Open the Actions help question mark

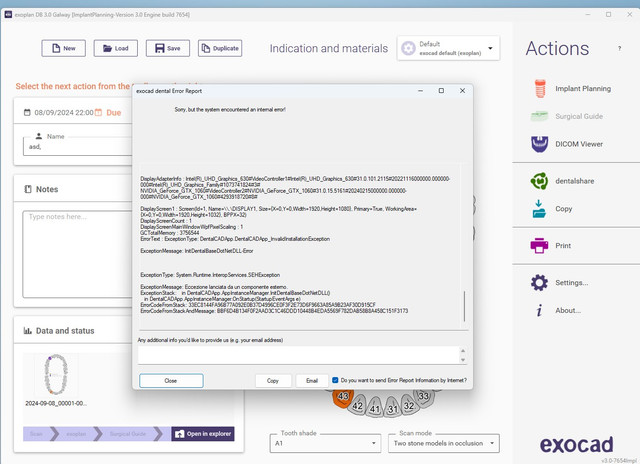coord(619,48)
